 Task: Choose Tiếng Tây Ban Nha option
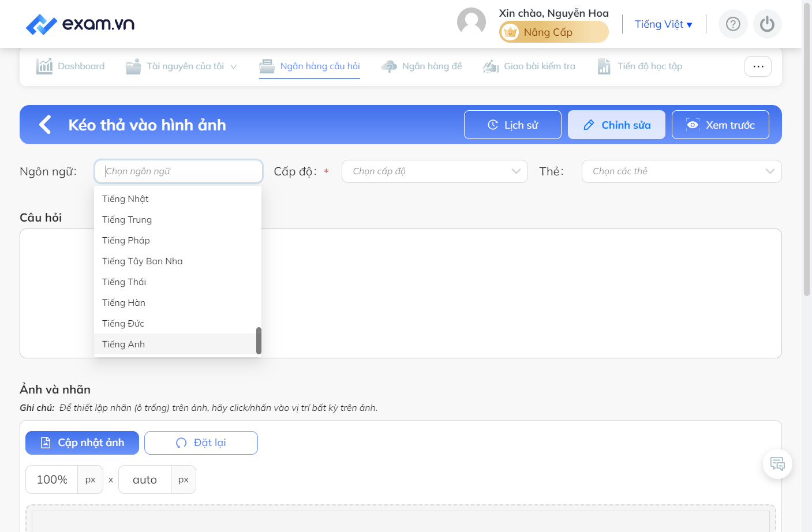coord(178,261)
